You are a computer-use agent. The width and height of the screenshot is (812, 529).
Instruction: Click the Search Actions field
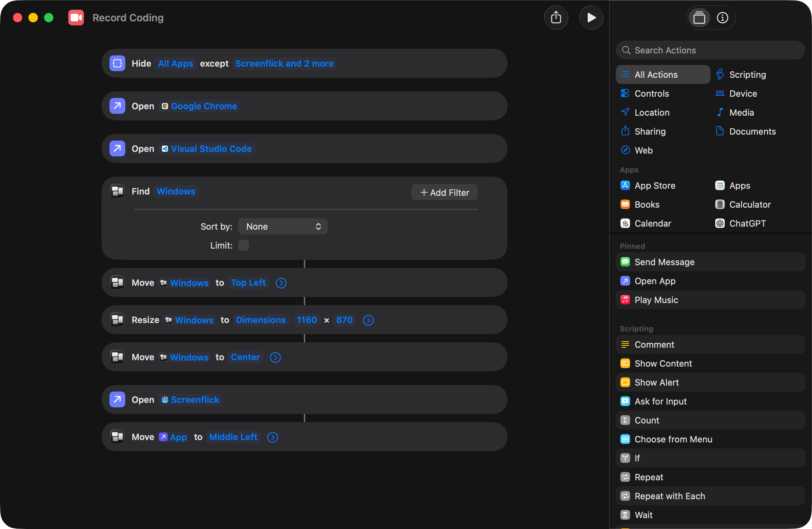pyautogui.click(x=709, y=50)
